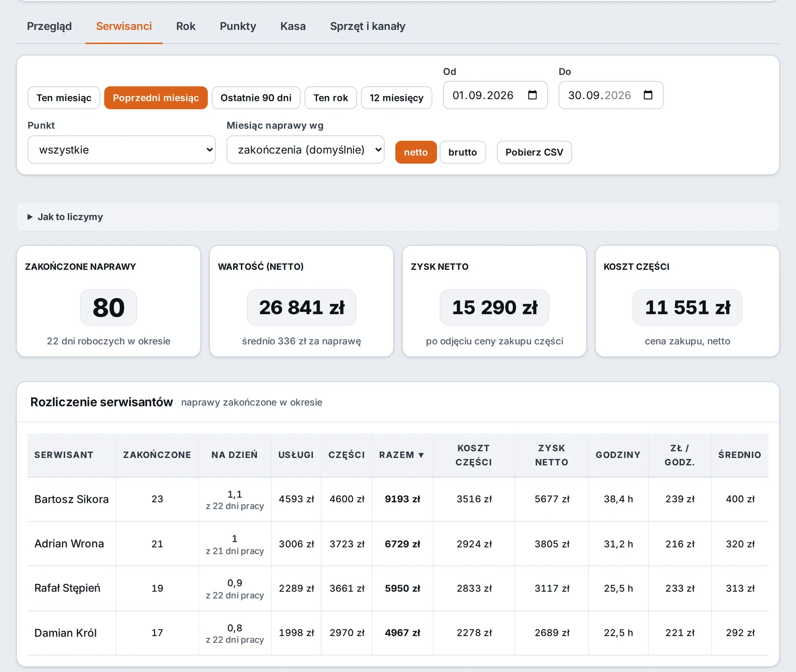This screenshot has height=672, width=796.
Task: Open the Serwisanci tab
Action: [124, 26]
